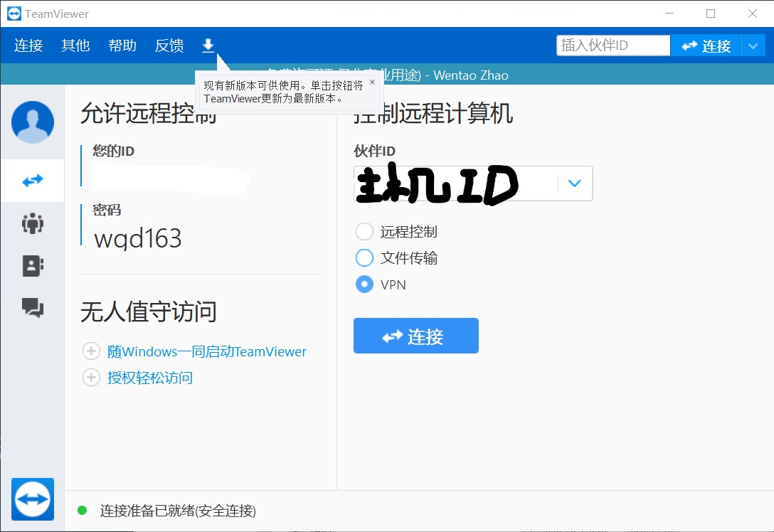Click the TeamViewer logo at sidebar bottom

pyautogui.click(x=33, y=499)
